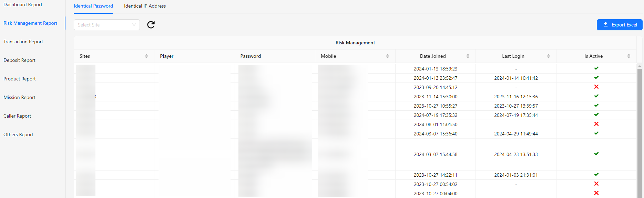644x198 pixels.
Task: Go to Dashboard Report
Action: (x=23, y=5)
